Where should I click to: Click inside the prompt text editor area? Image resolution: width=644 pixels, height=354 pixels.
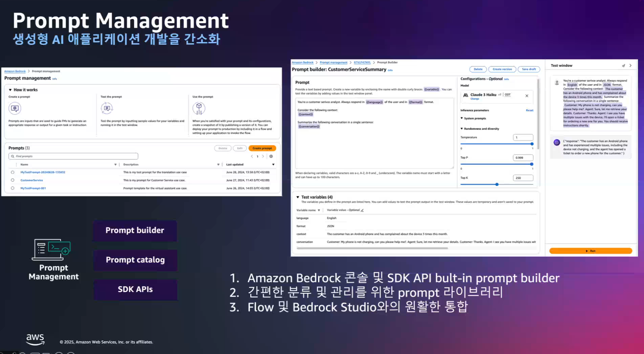(x=374, y=133)
